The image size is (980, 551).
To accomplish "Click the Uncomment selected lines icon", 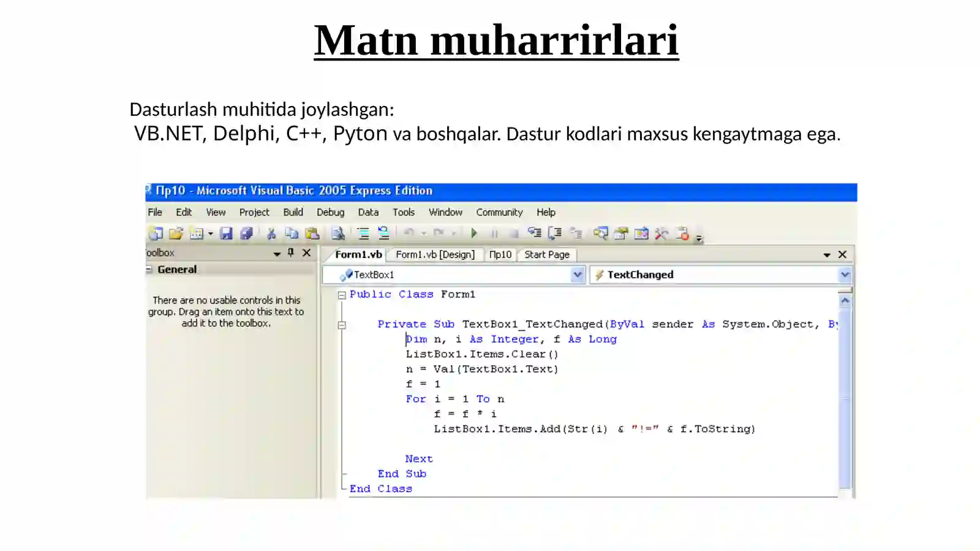I will 383,233.
